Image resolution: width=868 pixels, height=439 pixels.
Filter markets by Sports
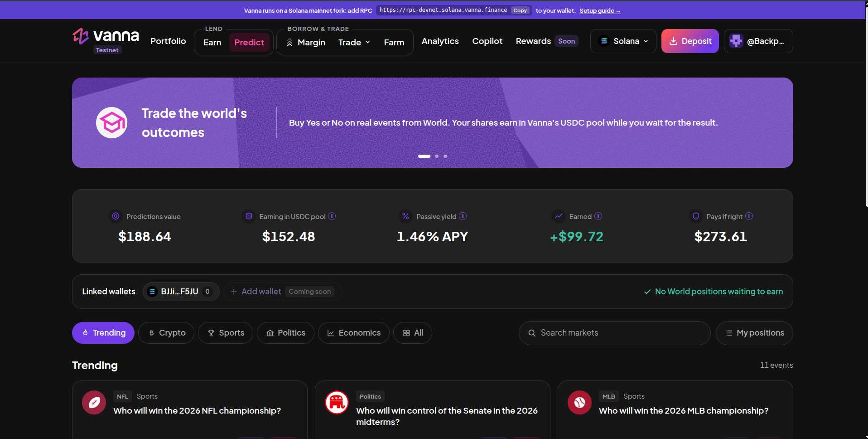click(x=226, y=333)
